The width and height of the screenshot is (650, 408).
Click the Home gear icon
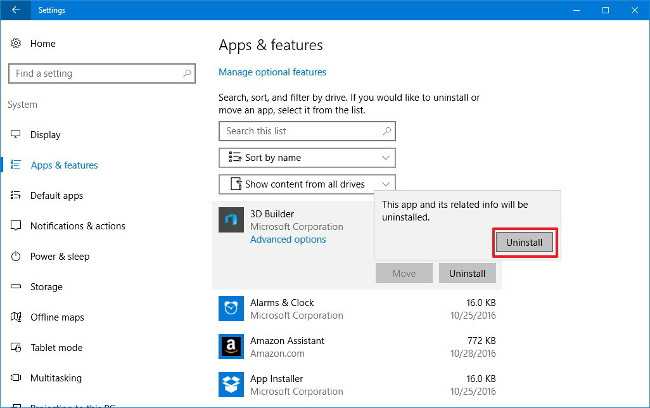16,43
